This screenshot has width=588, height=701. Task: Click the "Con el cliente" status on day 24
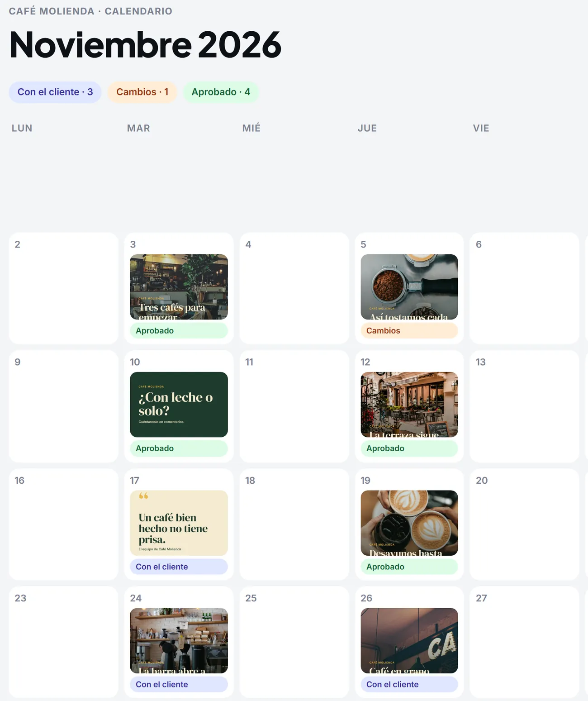pyautogui.click(x=179, y=684)
